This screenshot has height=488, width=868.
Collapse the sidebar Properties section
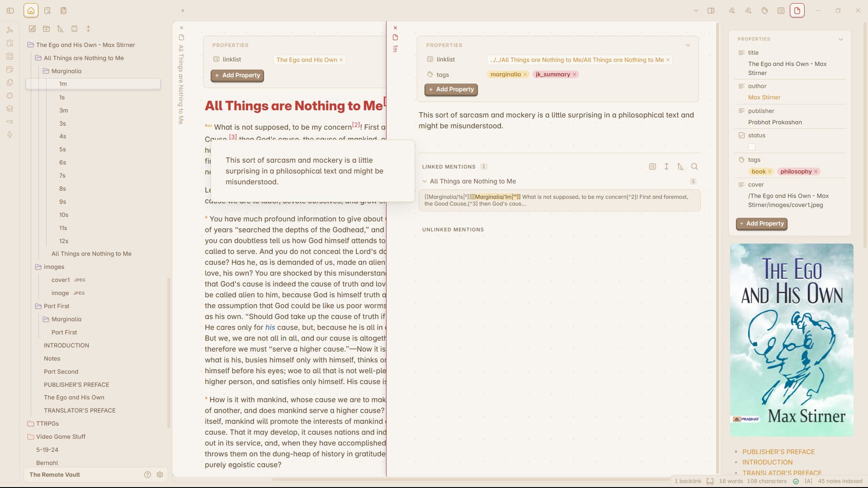(x=841, y=39)
